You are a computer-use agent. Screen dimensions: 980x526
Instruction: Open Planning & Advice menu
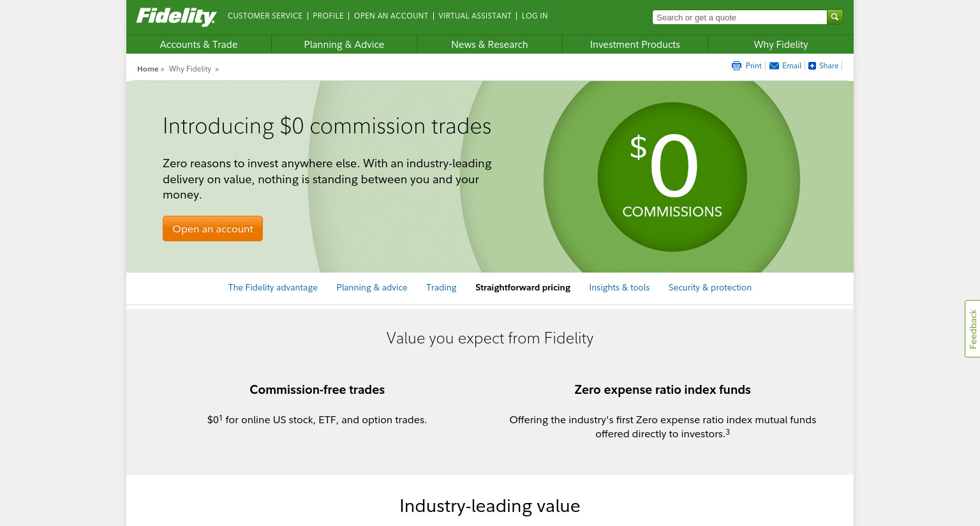pos(344,44)
